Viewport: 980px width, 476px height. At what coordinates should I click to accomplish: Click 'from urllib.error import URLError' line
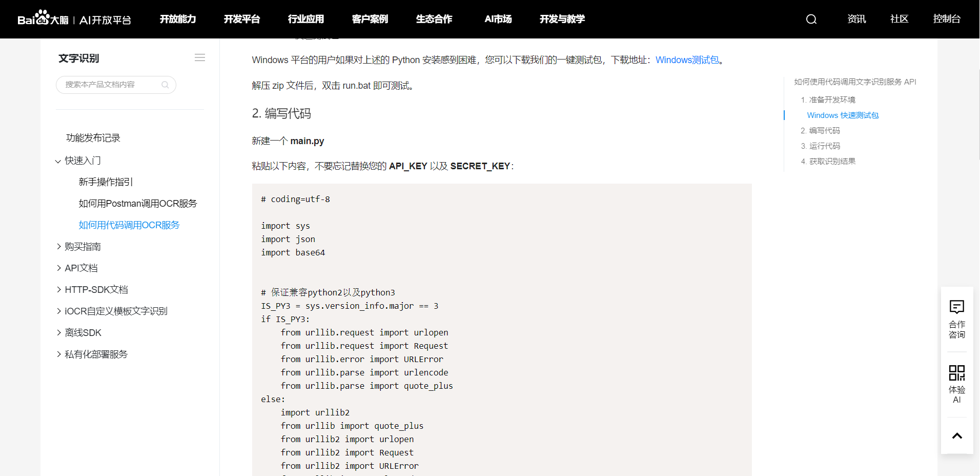[x=362, y=359]
